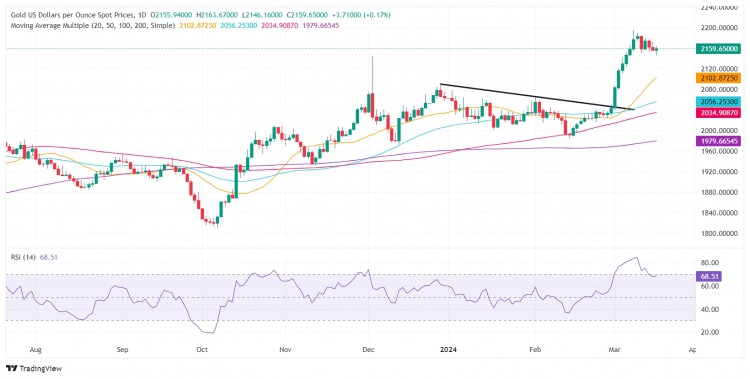Click the 2200.00000 price axis label

pos(720,28)
